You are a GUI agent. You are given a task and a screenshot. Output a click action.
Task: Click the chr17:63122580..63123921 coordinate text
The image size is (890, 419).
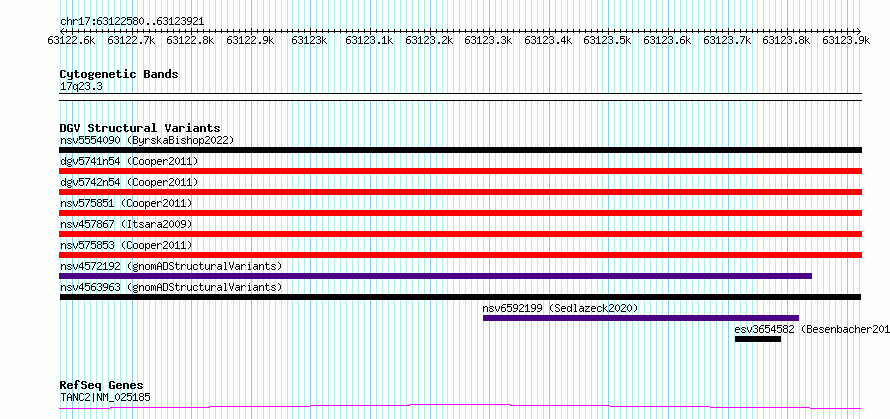(132, 22)
